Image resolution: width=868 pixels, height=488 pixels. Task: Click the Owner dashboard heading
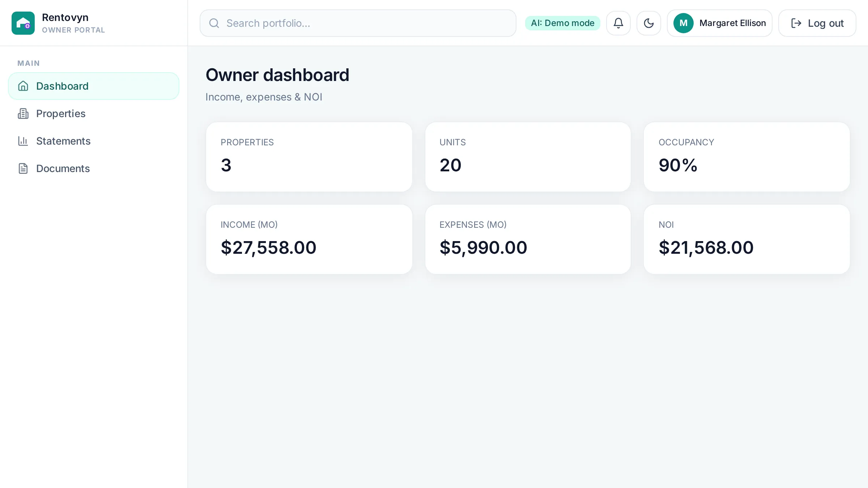277,75
